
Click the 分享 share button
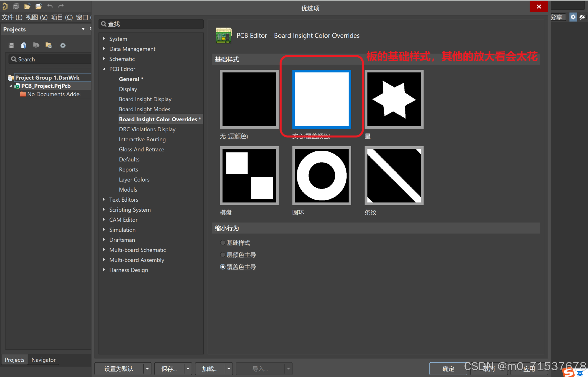(558, 17)
